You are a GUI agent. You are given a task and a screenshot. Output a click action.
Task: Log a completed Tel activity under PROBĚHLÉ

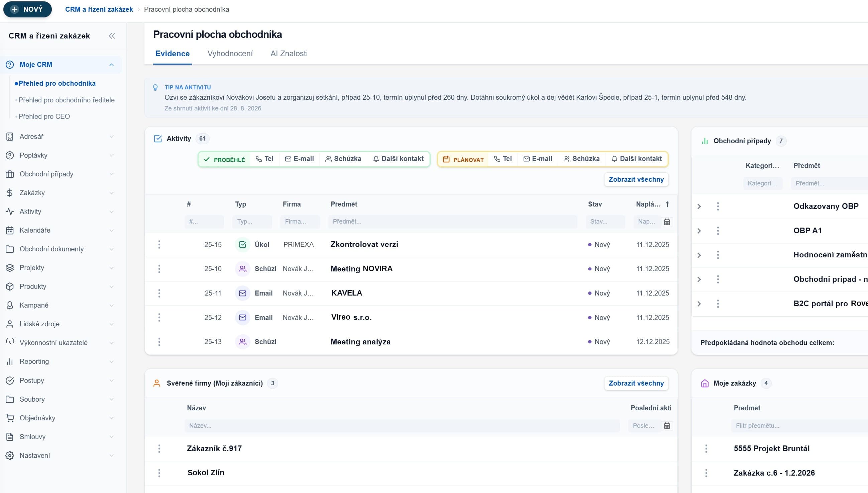264,159
